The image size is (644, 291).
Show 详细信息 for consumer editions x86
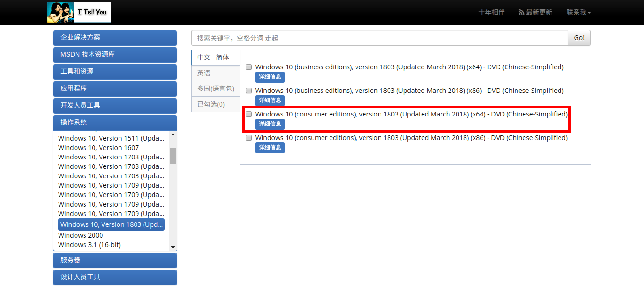pyautogui.click(x=270, y=148)
